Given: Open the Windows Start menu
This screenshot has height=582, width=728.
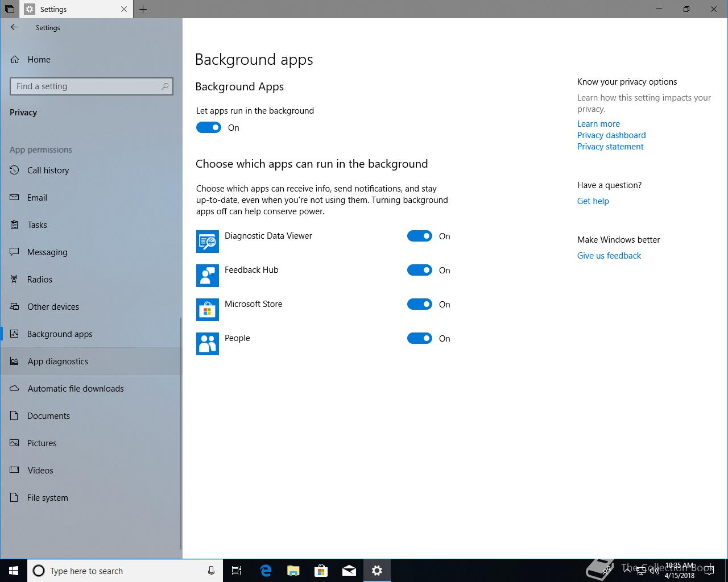Looking at the screenshot, I should [14, 571].
